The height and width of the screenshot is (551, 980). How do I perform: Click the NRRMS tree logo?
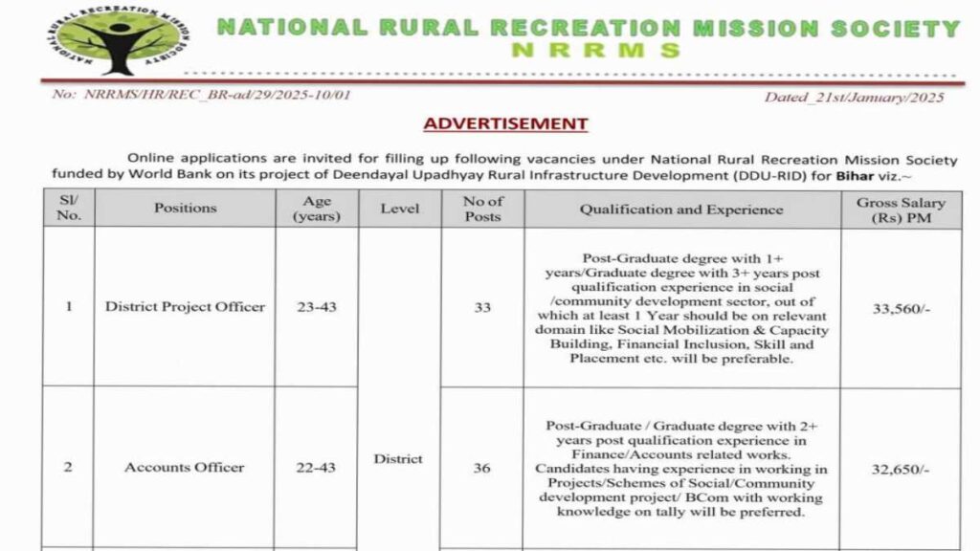pos(119,39)
